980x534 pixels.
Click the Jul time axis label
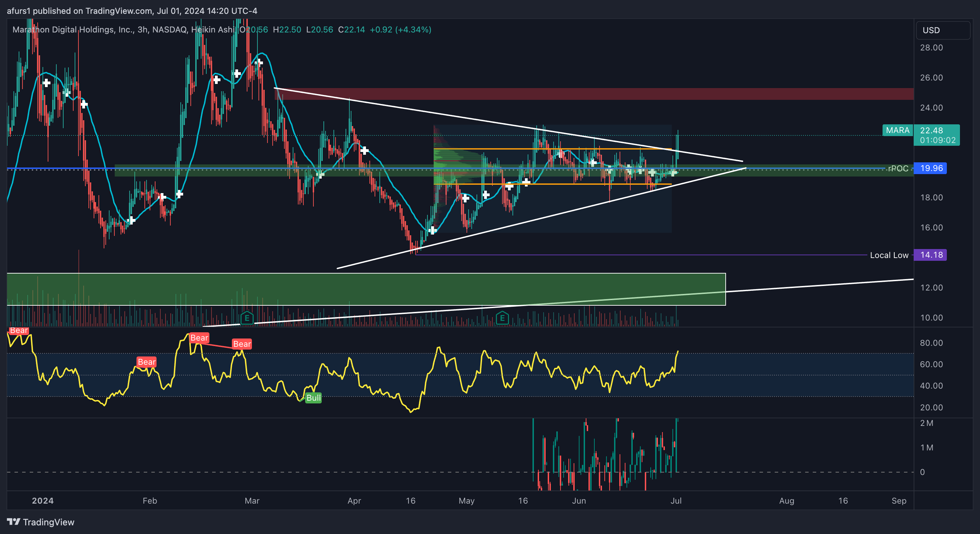[676, 500]
